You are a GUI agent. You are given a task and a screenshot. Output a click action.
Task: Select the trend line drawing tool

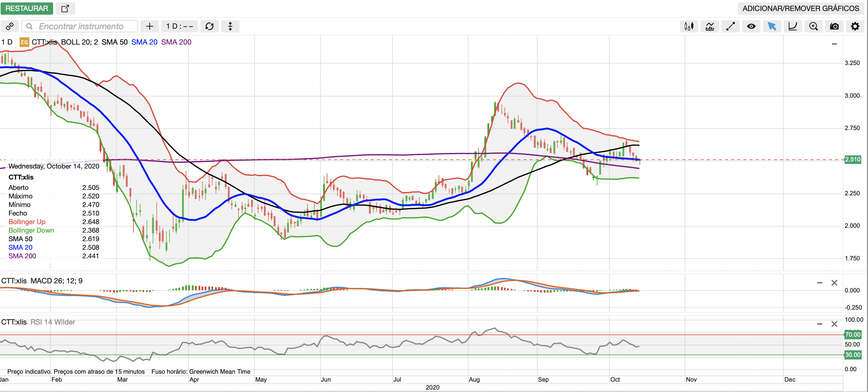click(730, 26)
